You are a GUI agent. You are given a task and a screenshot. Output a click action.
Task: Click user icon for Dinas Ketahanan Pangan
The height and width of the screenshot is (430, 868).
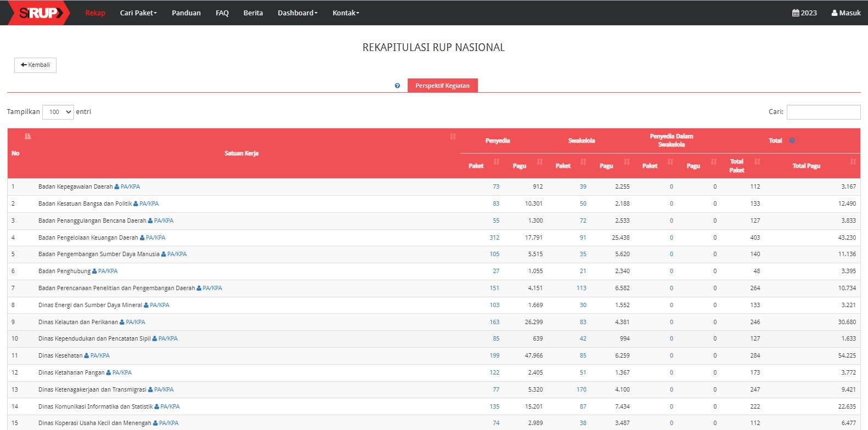pos(109,372)
